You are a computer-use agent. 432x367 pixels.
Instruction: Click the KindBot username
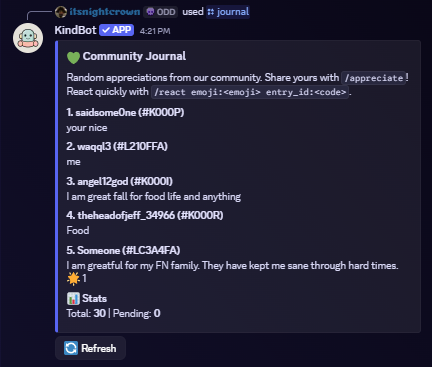click(75, 30)
